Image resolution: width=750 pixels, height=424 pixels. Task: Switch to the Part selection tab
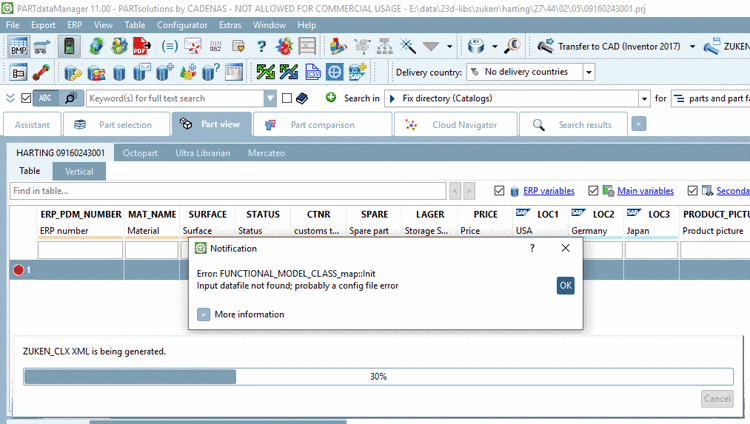pyautogui.click(x=116, y=124)
